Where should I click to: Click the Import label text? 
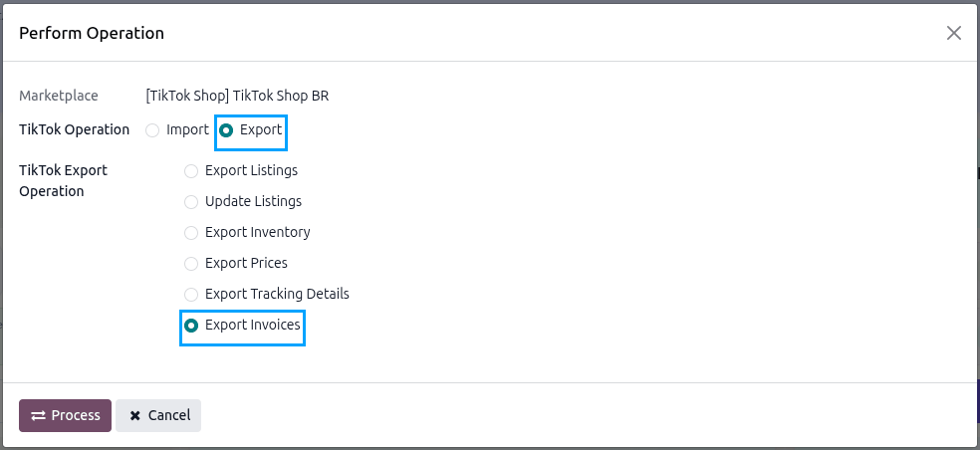[x=187, y=130]
